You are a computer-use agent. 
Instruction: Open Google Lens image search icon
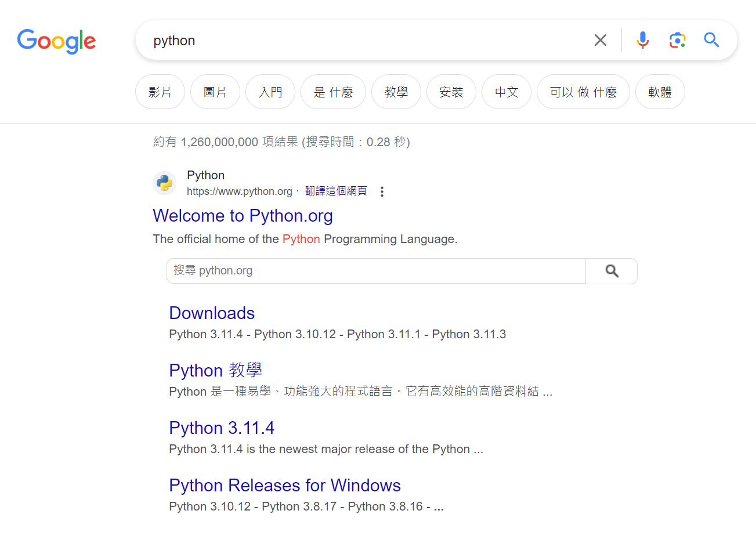click(677, 40)
